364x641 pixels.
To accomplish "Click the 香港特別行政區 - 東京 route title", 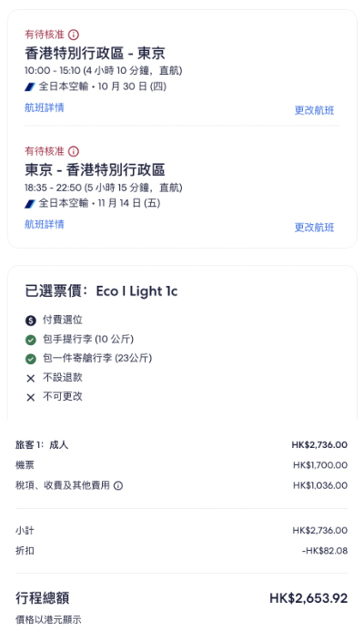I will [x=95, y=54].
